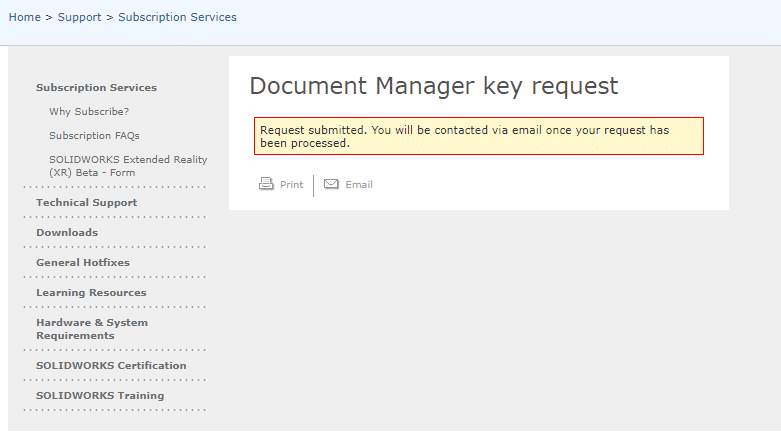Go to Home in the breadcrumb

[24, 17]
